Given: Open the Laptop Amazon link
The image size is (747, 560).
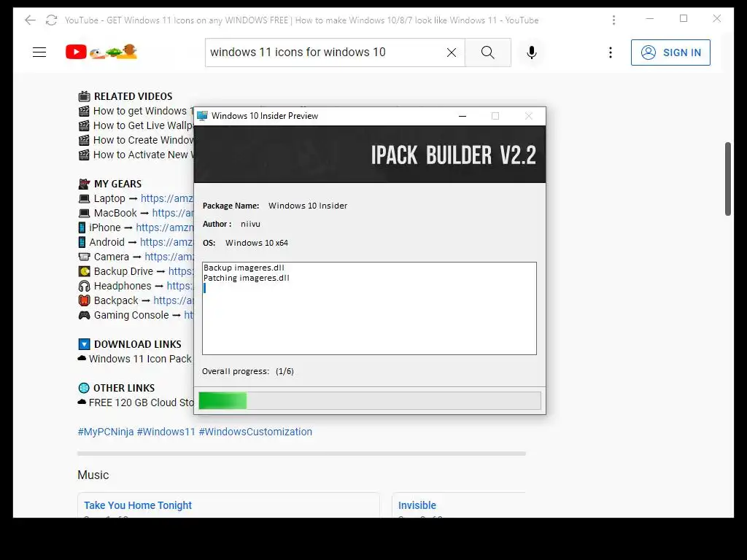Looking at the screenshot, I should [167, 198].
